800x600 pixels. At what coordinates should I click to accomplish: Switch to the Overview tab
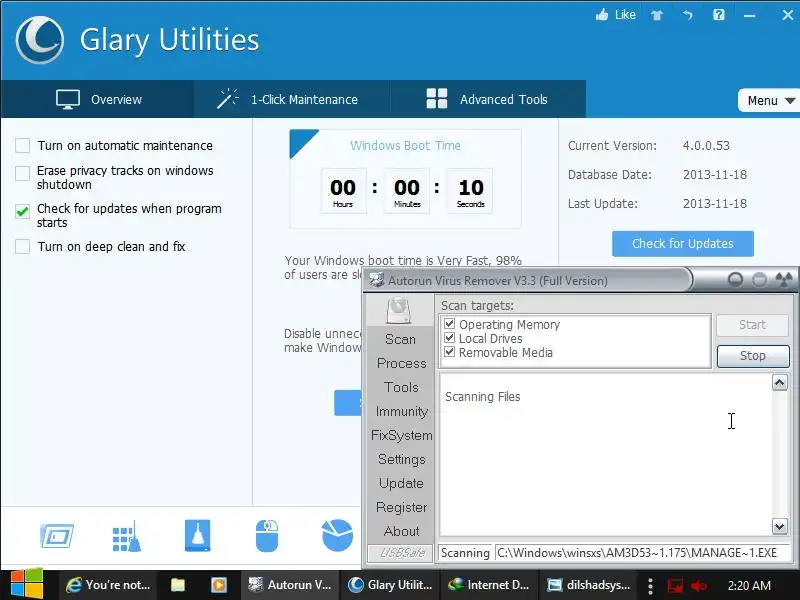pos(97,99)
